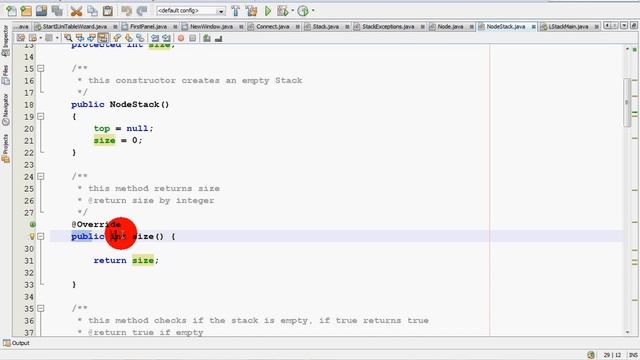Click the Paste clipboard icon

coord(108,11)
